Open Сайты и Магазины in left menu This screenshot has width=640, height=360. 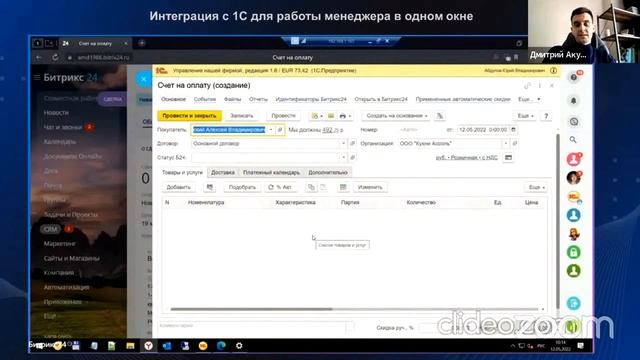coord(71,258)
